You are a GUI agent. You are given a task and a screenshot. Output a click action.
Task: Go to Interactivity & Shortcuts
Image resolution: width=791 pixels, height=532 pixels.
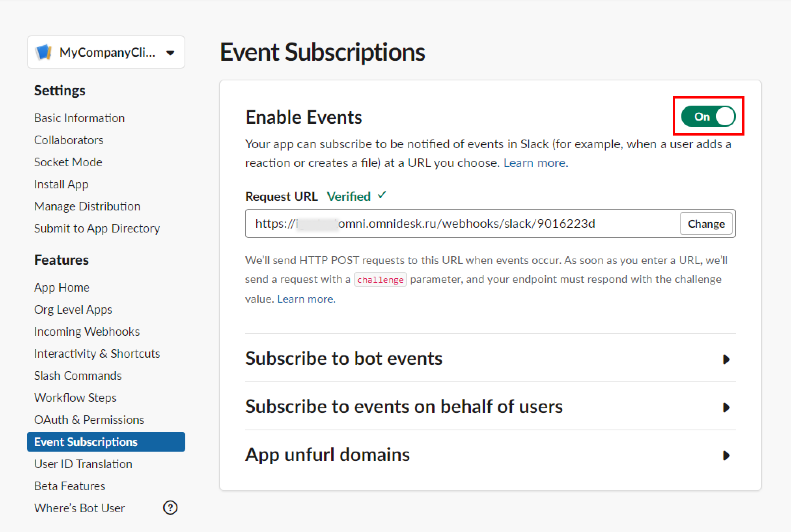[x=97, y=353]
